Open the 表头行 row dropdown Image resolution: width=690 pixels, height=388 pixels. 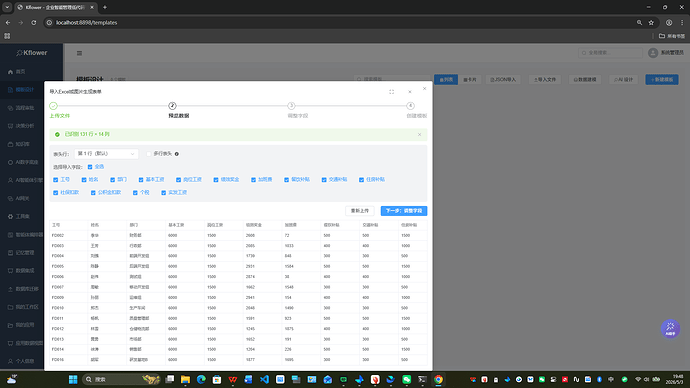pyautogui.click(x=106, y=154)
